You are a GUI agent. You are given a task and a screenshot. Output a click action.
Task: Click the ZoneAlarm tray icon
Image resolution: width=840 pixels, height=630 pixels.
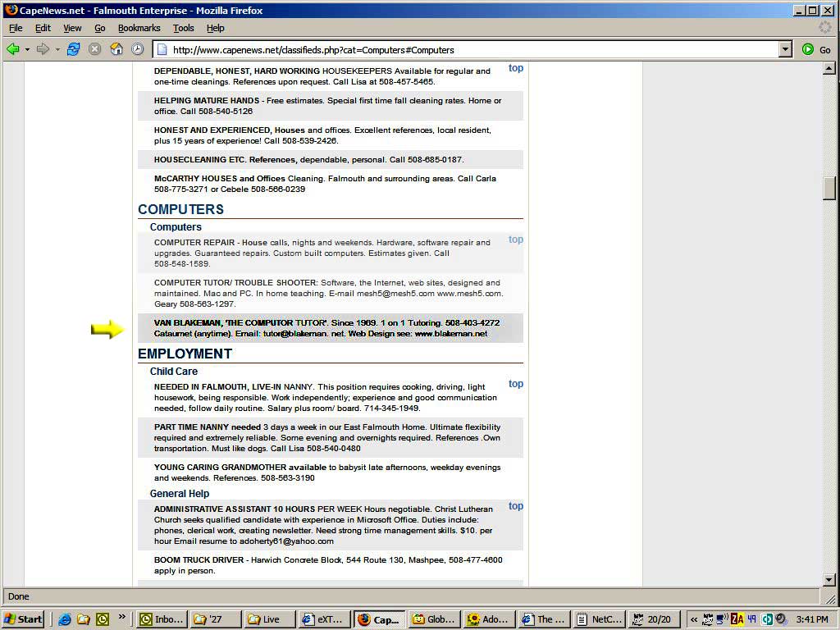click(737, 619)
